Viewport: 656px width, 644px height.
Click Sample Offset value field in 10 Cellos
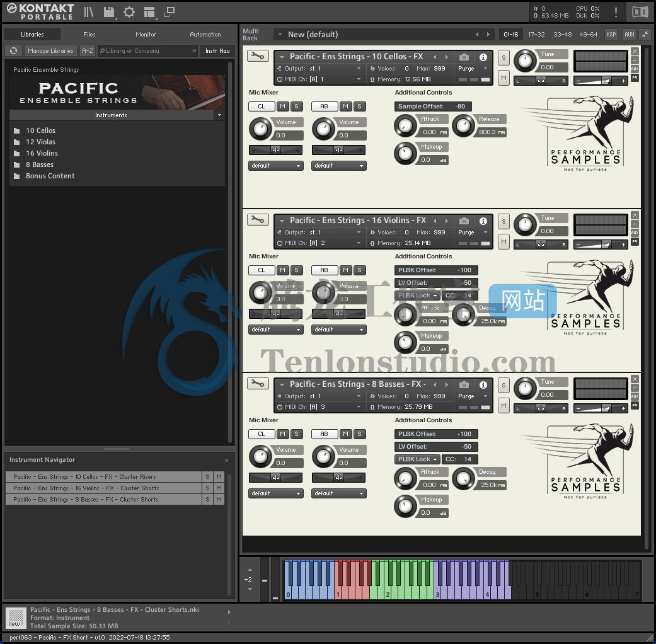(x=433, y=106)
